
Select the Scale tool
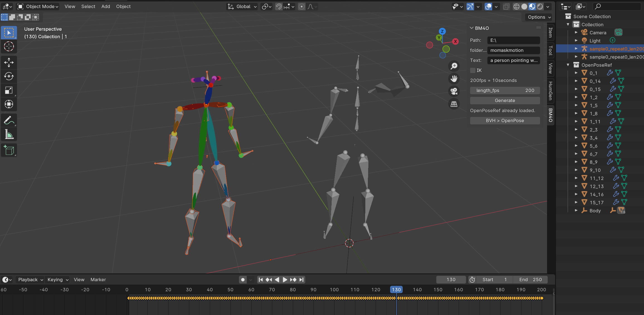[x=9, y=90]
